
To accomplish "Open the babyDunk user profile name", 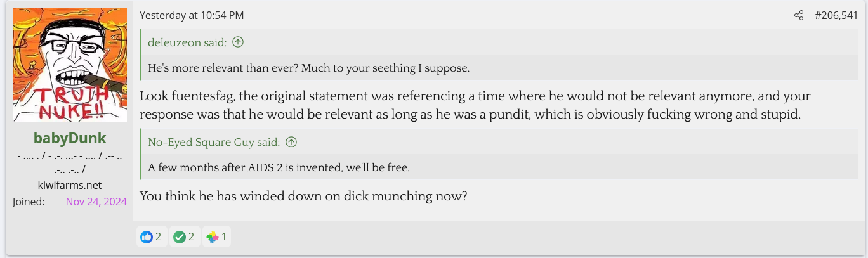I will [x=70, y=138].
